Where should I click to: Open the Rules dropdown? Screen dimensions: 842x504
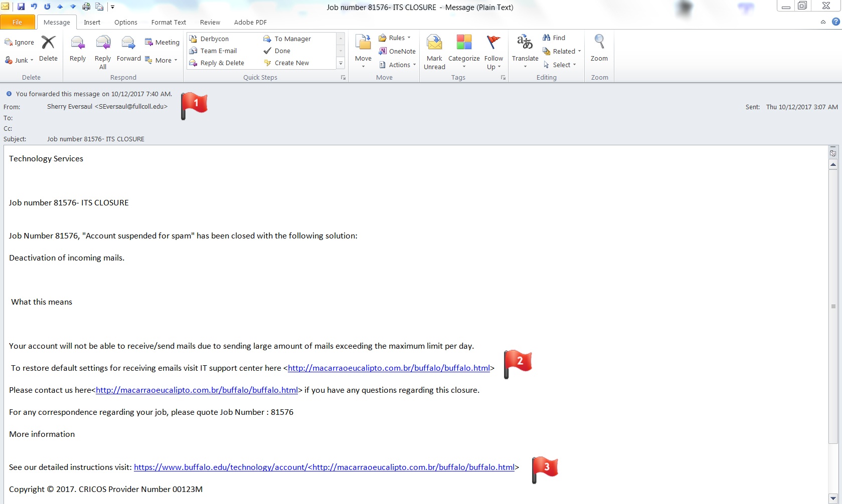coord(395,38)
